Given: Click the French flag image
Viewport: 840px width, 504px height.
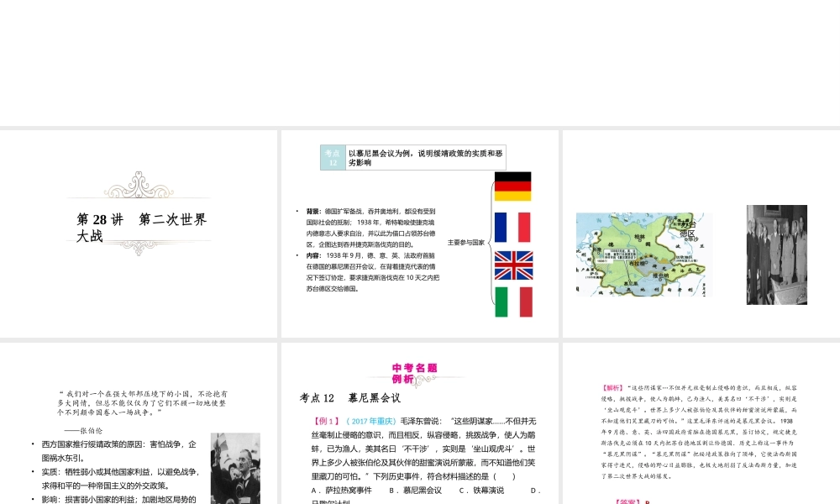Looking at the screenshot, I should coord(512,227).
